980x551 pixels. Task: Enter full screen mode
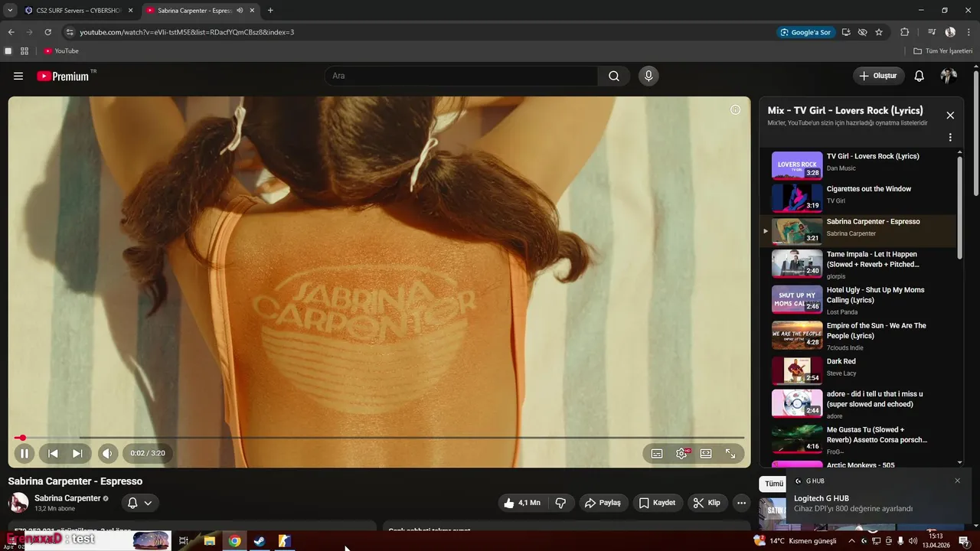point(730,453)
